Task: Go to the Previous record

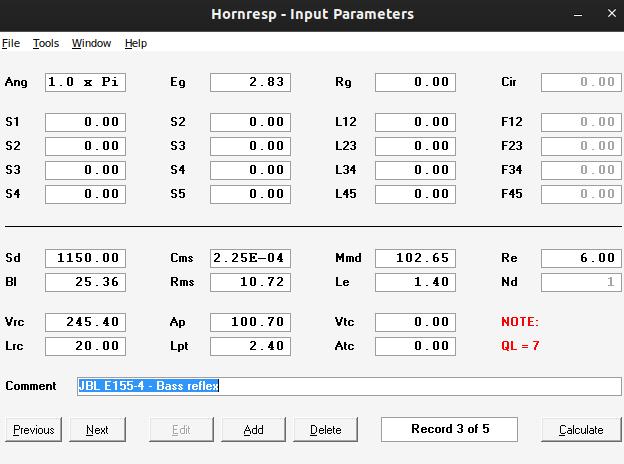Action: [x=34, y=429]
